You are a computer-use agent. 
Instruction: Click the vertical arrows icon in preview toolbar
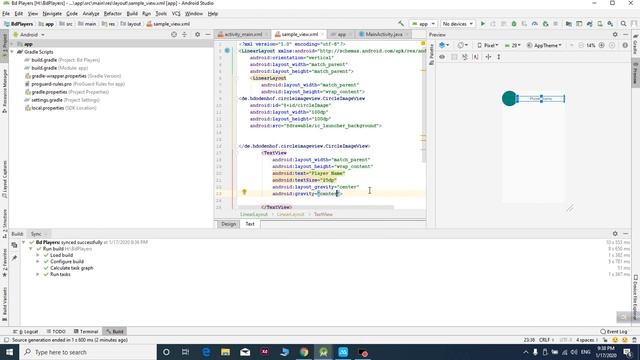pyautogui.click(x=499, y=57)
